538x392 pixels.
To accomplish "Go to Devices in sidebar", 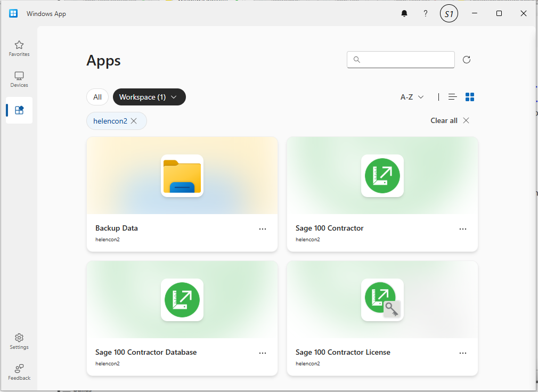I will [x=19, y=79].
